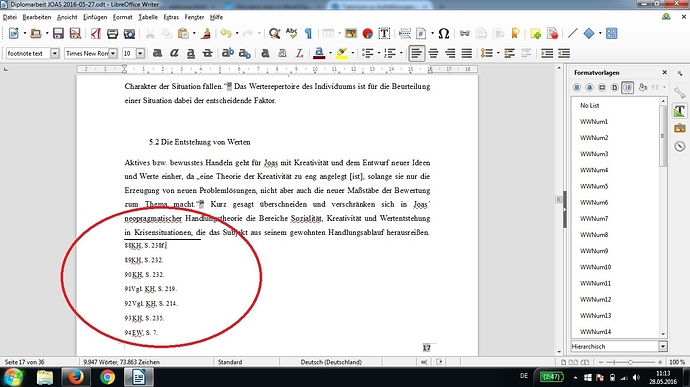Toggle formatting marks pilcrow icon
This screenshot has height=387, width=690.
pos(308,33)
